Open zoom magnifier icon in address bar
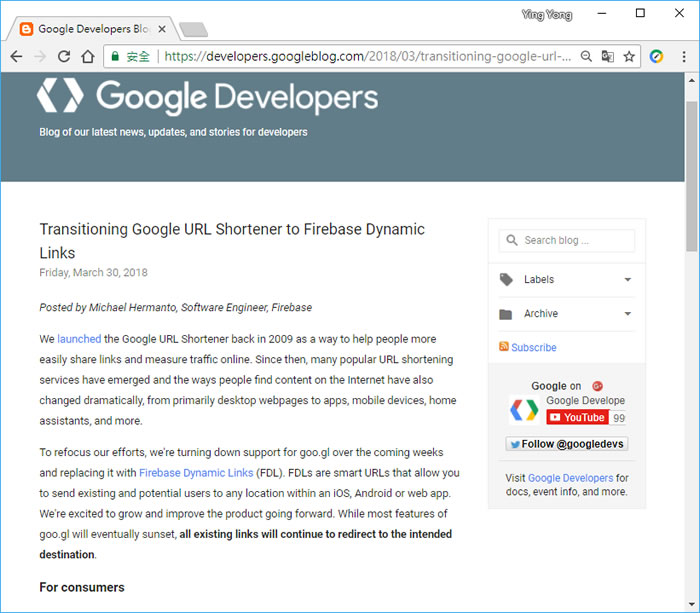The height and width of the screenshot is (613, 700). (586, 56)
